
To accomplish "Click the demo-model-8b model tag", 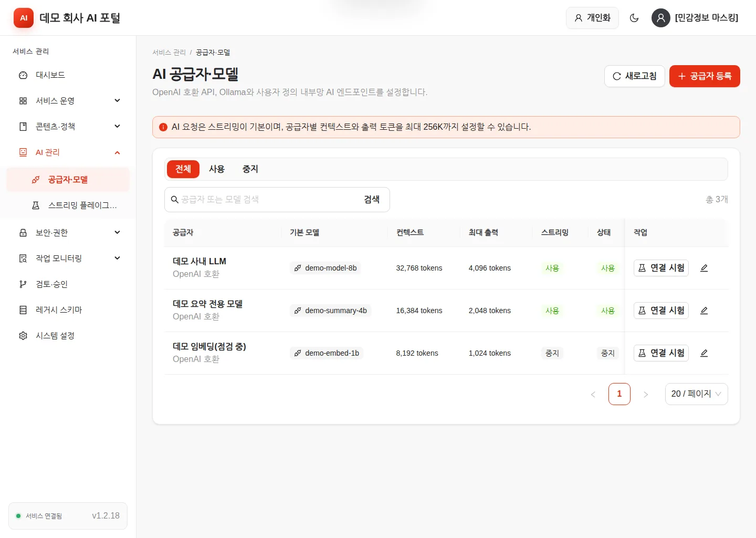I will click(x=325, y=268).
